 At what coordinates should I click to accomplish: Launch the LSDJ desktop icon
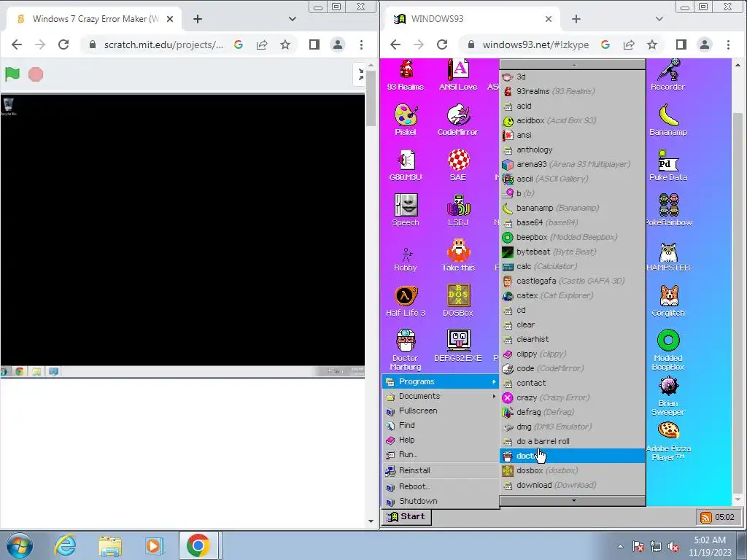pyautogui.click(x=458, y=211)
